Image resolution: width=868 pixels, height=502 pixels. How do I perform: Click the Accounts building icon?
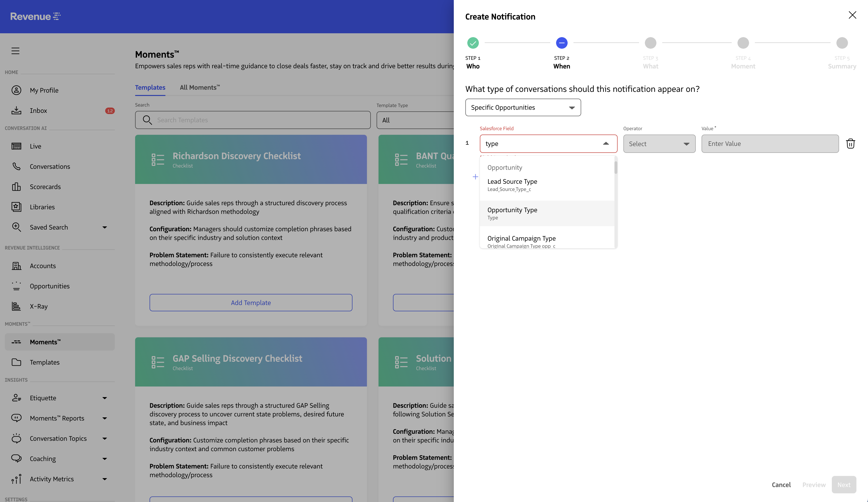pos(16,266)
